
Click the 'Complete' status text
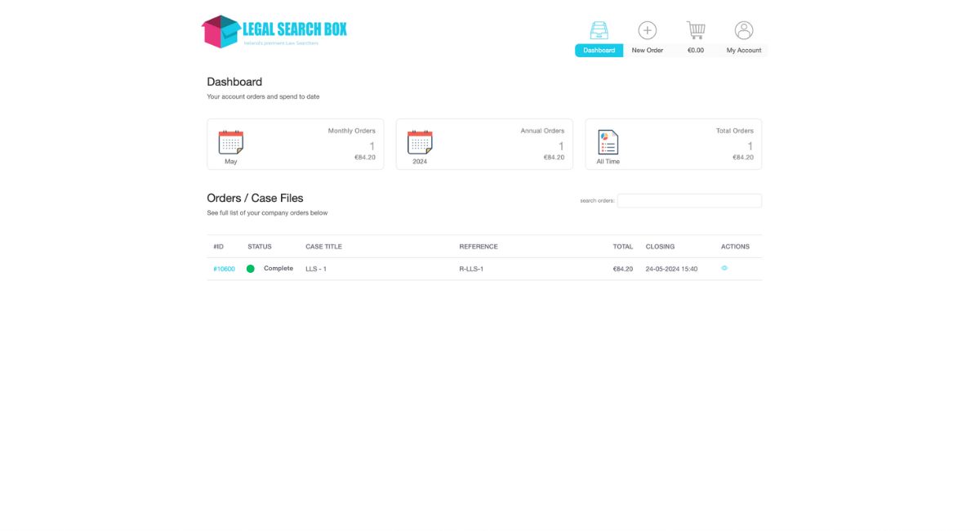click(x=278, y=269)
